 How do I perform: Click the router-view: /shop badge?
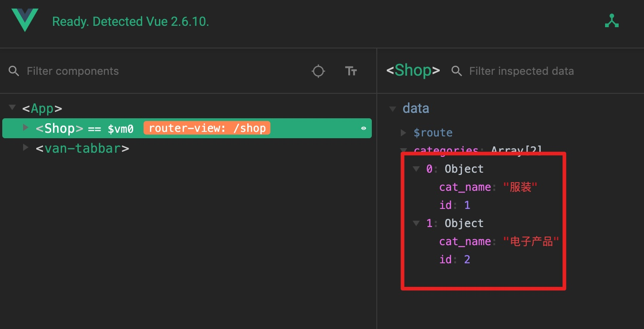pos(207,128)
